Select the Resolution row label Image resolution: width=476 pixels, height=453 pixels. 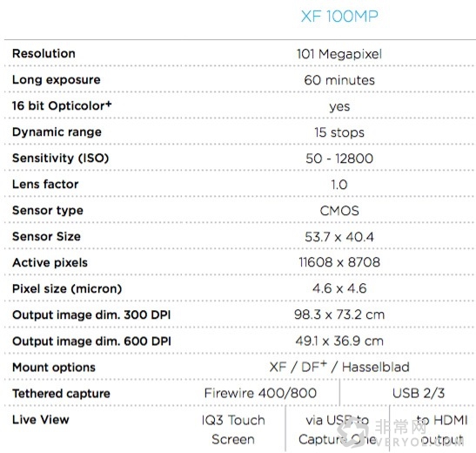click(44, 53)
